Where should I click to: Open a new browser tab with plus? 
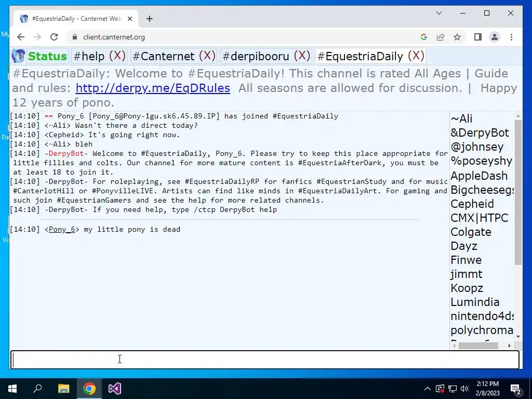click(x=150, y=19)
